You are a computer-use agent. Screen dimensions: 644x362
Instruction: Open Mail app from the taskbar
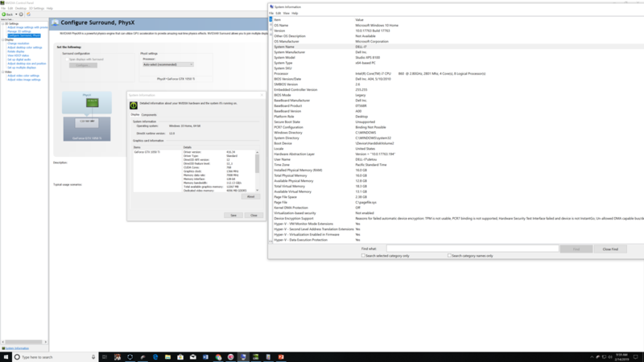click(193, 357)
